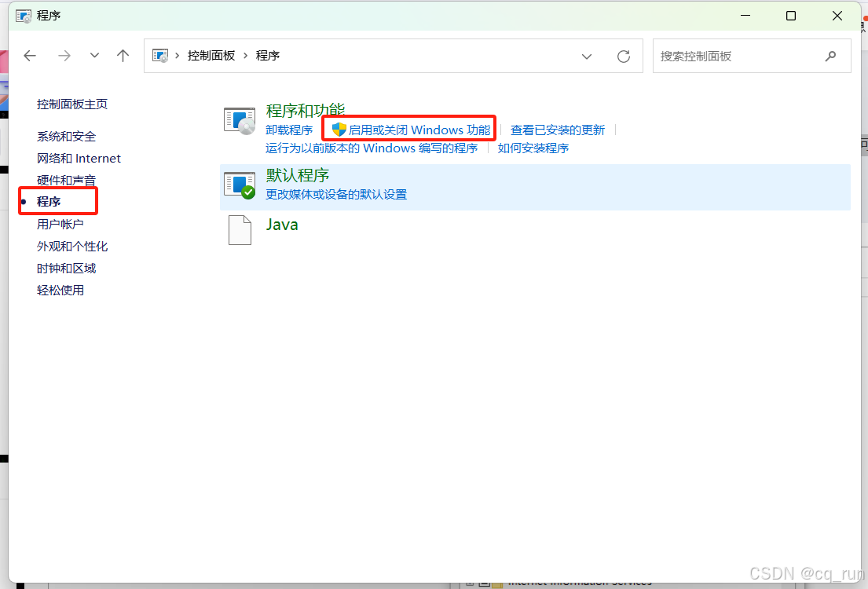Open 控制面板主页 in the sidebar

(72, 104)
